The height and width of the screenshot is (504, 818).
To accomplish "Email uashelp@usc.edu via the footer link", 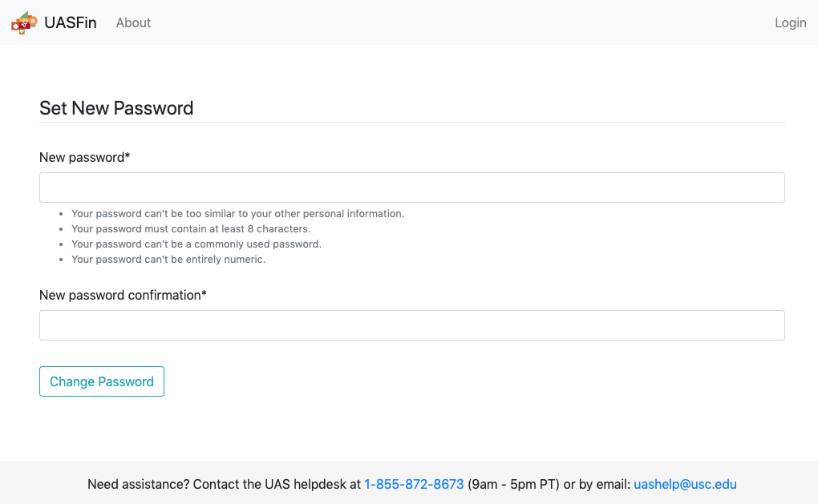I will 685,484.
